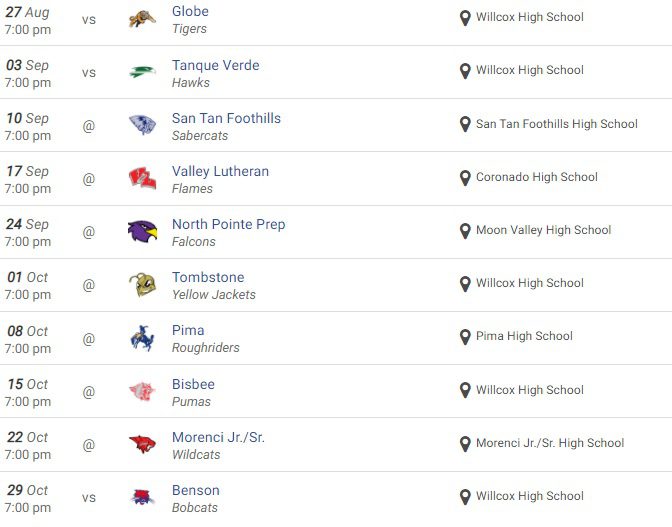Open the Benson team link

[x=195, y=490]
